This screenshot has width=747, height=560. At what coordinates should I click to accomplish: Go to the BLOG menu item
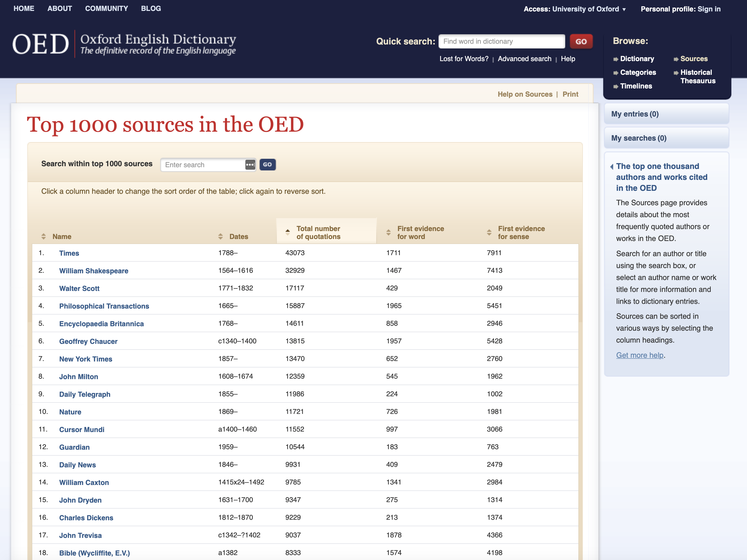[151, 8]
